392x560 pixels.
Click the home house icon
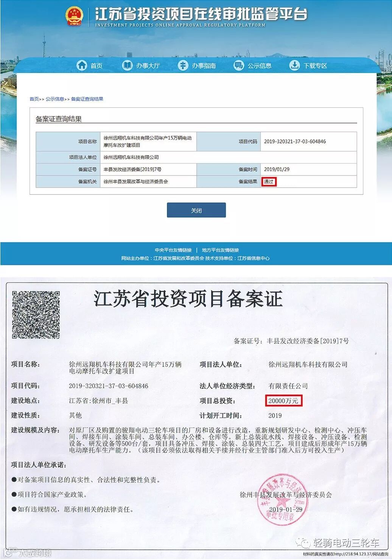coord(82,65)
